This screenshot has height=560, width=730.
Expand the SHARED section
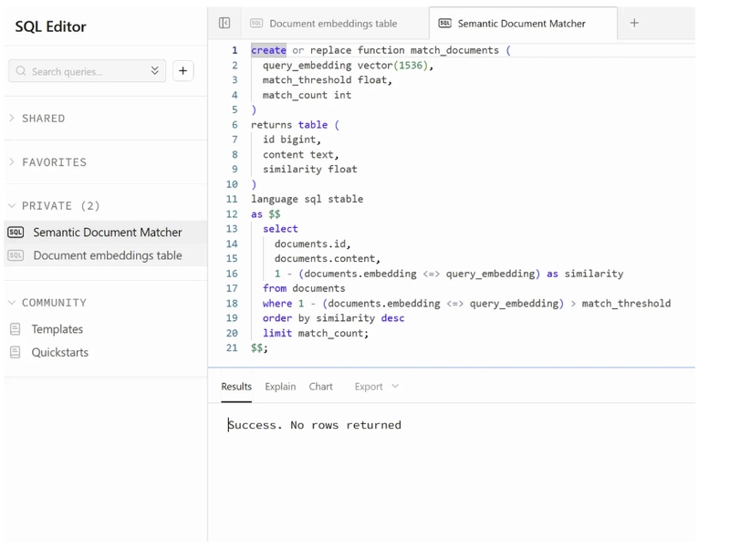tap(43, 119)
